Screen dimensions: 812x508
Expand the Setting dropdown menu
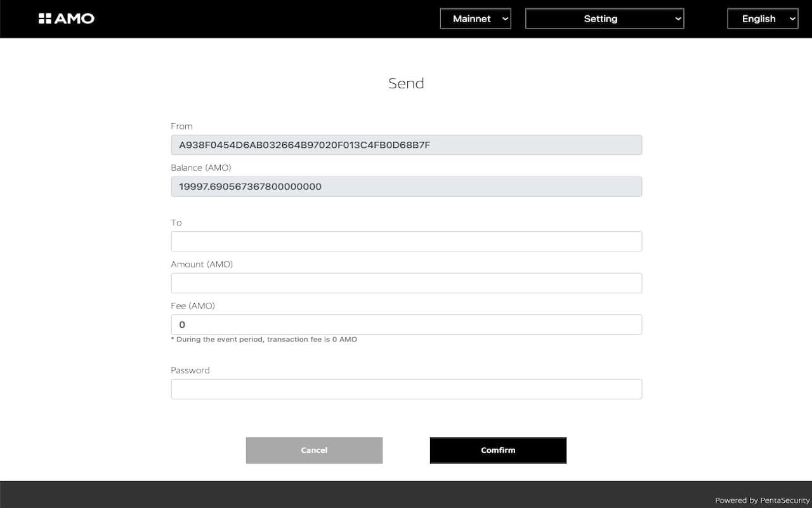click(605, 18)
